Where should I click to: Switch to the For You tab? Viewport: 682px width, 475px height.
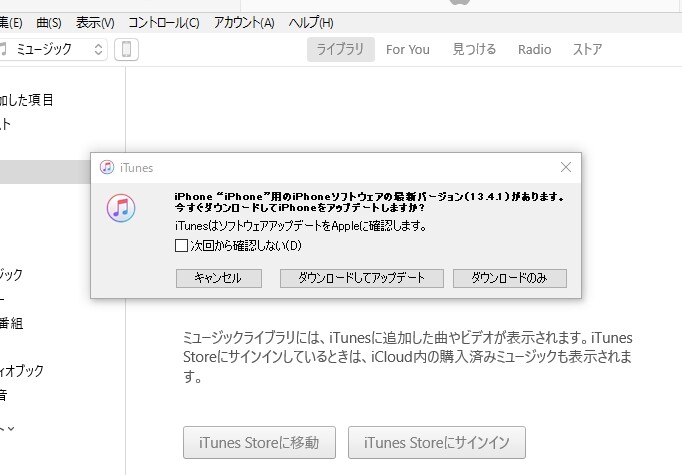[x=408, y=50]
